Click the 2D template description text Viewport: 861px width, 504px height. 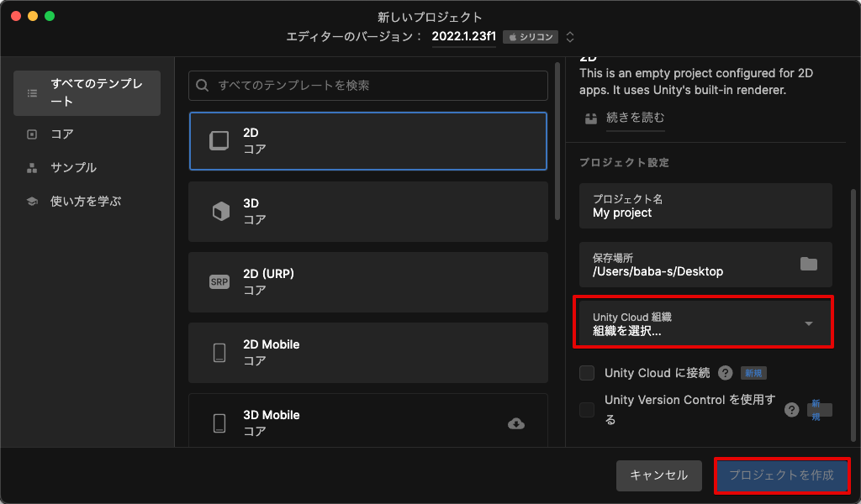point(695,81)
